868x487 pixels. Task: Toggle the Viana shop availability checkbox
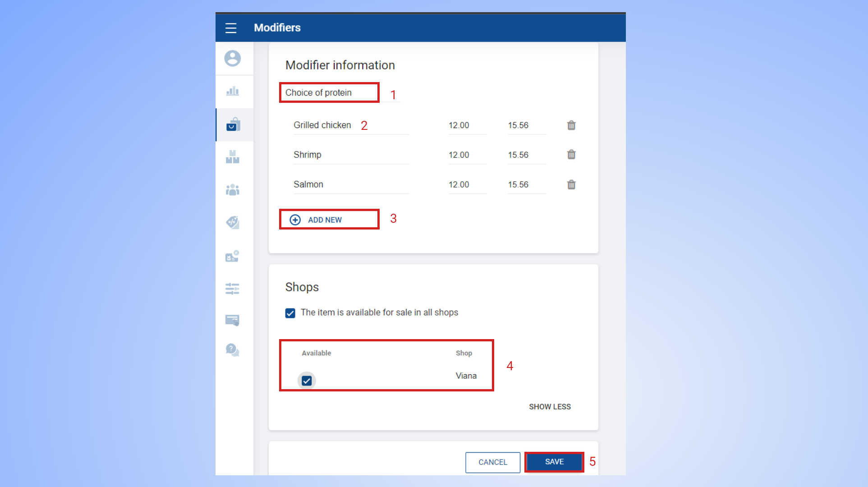coord(307,381)
